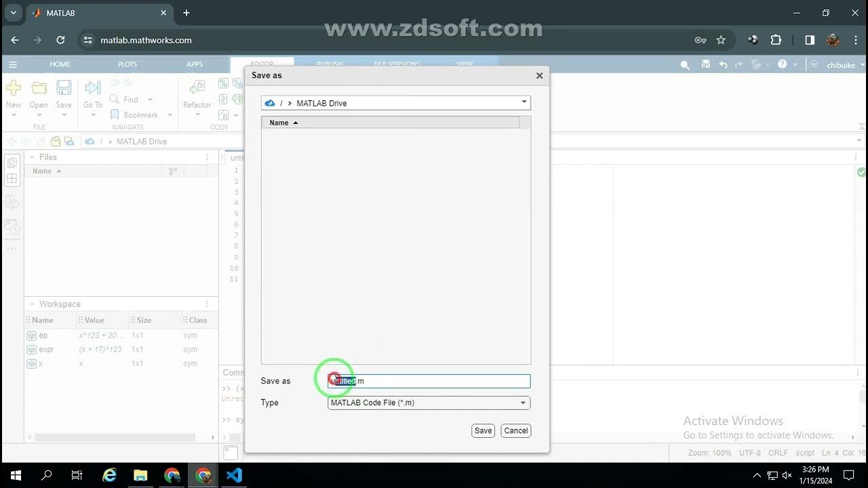Sort by Name column in Save as dialog
The image size is (868, 488).
pos(391,123)
